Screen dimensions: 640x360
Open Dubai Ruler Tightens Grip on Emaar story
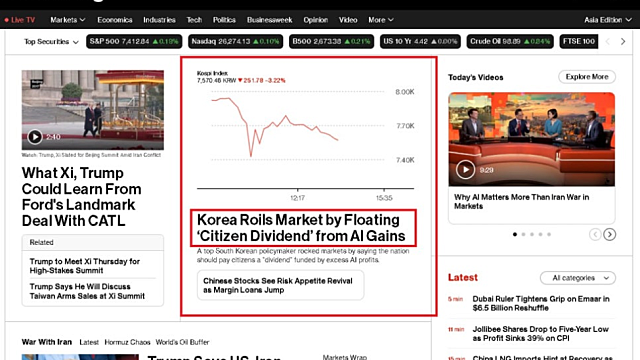541,303
